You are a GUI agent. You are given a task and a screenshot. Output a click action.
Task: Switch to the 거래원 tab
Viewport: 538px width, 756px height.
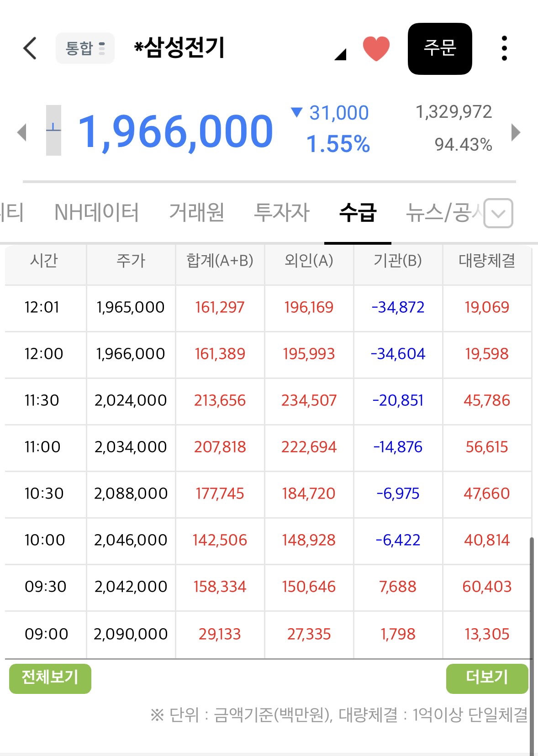pos(196,213)
